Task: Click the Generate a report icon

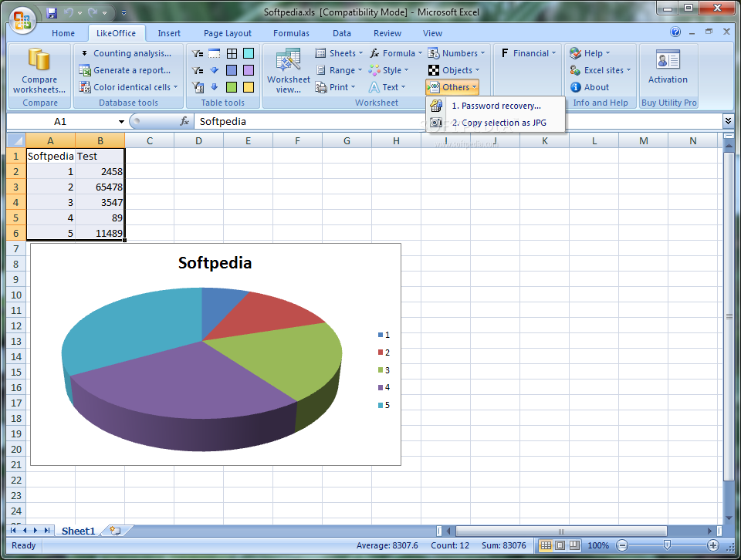Action: [x=85, y=70]
